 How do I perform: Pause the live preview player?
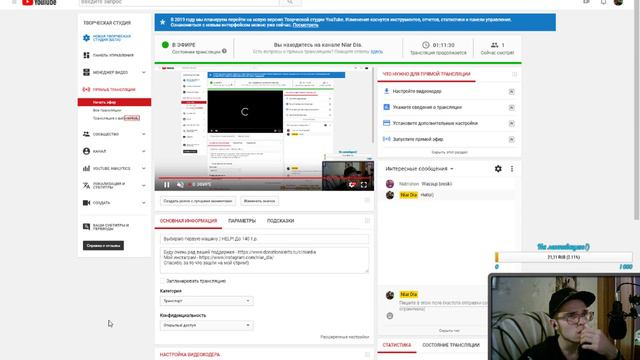(x=167, y=184)
